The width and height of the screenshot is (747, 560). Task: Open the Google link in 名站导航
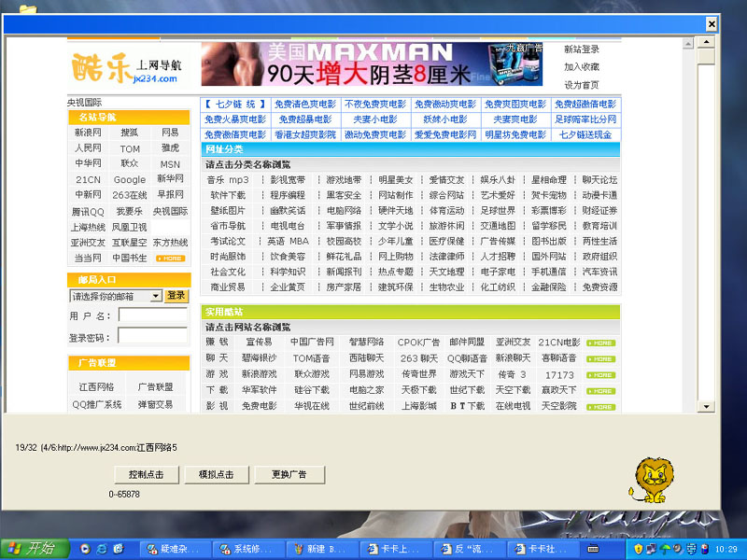(130, 180)
